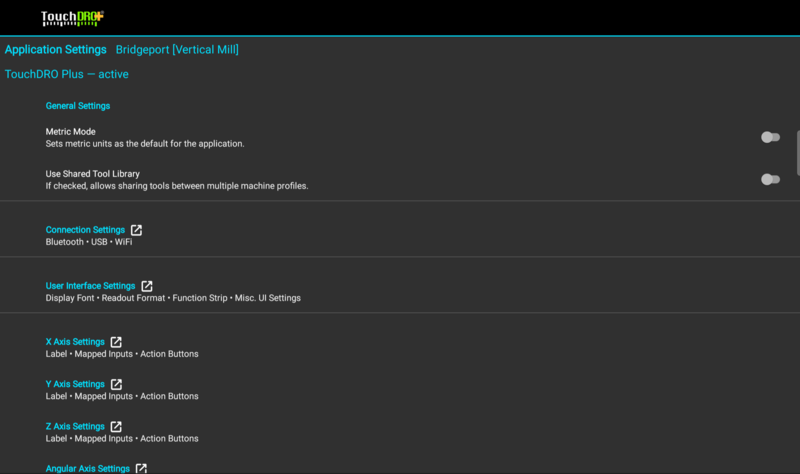Click open icon next to Z Axis Settings
Image resolution: width=800 pixels, height=474 pixels.
tap(116, 427)
